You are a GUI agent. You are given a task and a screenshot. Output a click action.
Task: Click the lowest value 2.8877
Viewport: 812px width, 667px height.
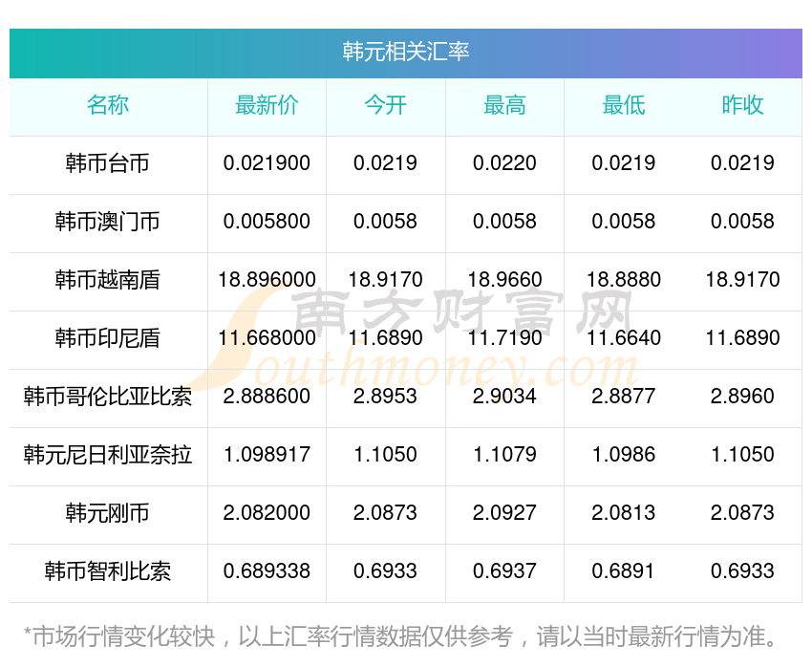point(624,397)
